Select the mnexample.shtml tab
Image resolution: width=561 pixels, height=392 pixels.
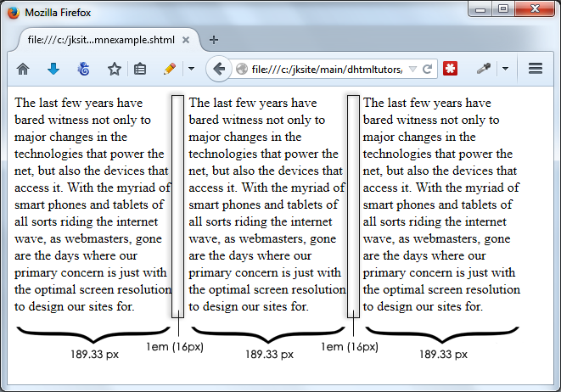click(102, 40)
